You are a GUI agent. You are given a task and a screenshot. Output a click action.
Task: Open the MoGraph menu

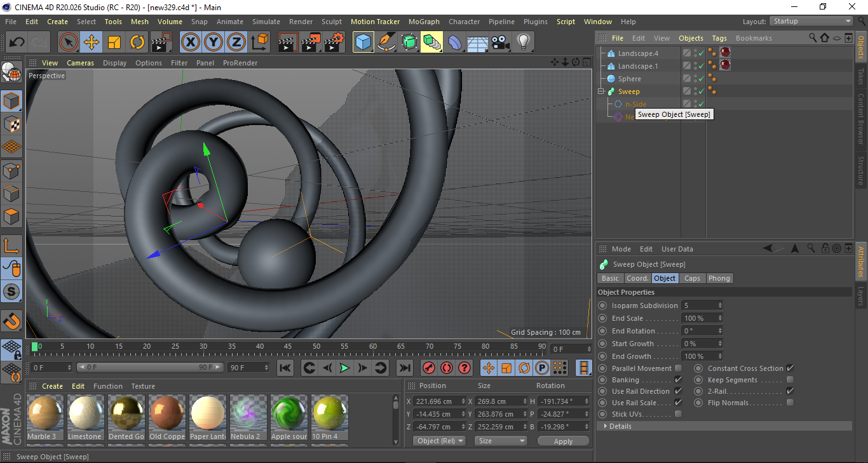(x=424, y=22)
